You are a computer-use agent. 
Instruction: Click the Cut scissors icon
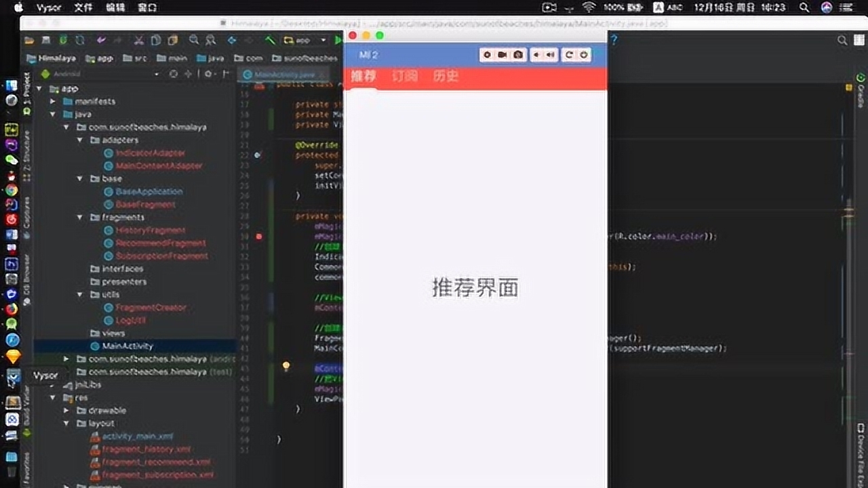tap(139, 41)
